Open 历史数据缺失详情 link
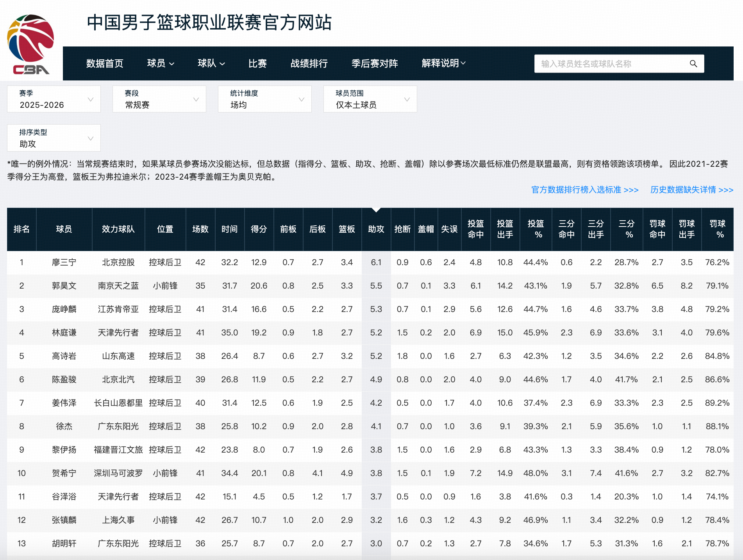The height and width of the screenshot is (560, 743). (692, 190)
